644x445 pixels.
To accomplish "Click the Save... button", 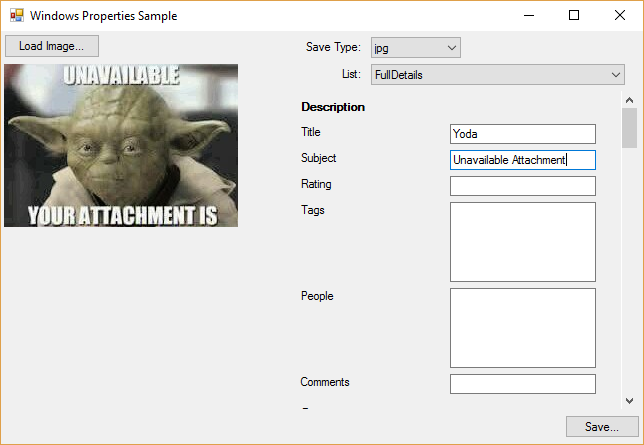I will 602,427.
